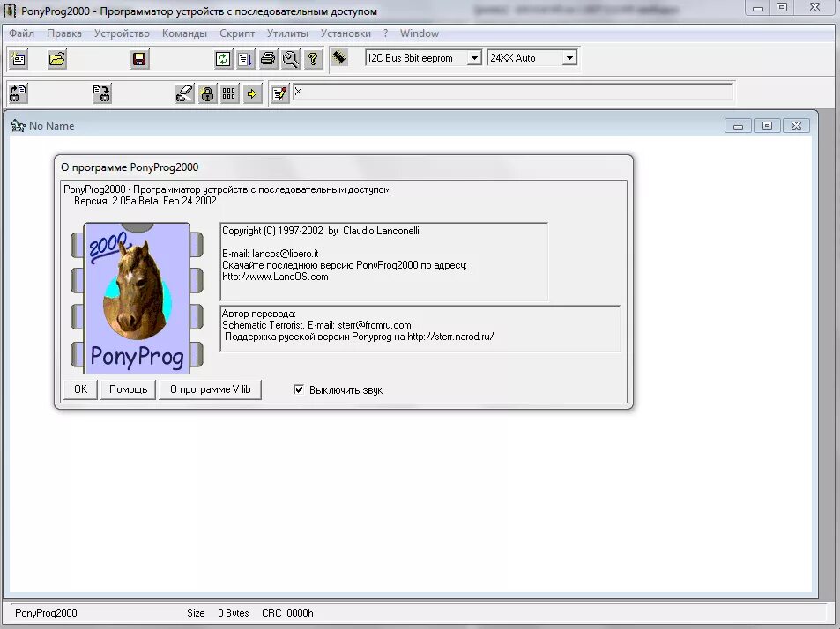Click the Write device toolbar icon
Screen dimensions: 840x629
click(101, 93)
